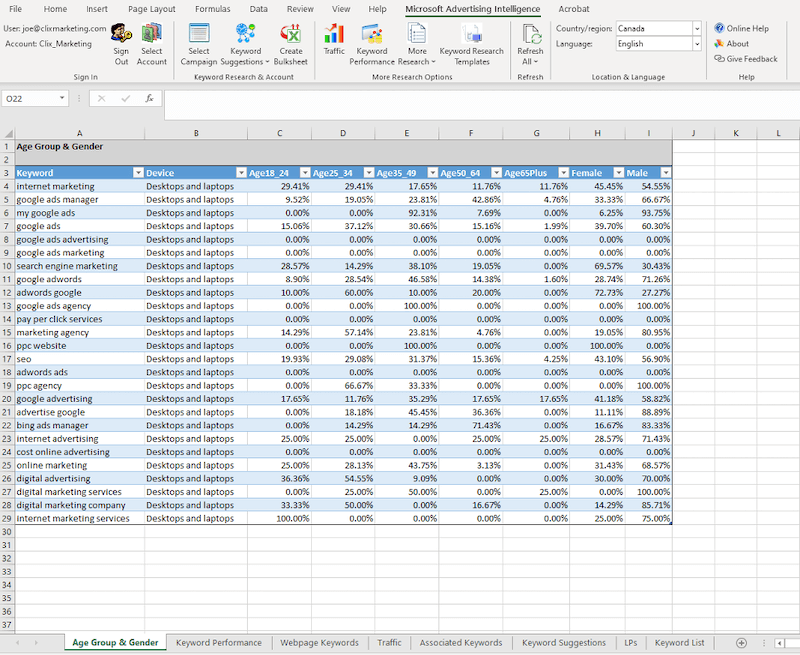Expand the Name Box dropdown arrow
This screenshot has width=800, height=655.
click(62, 98)
